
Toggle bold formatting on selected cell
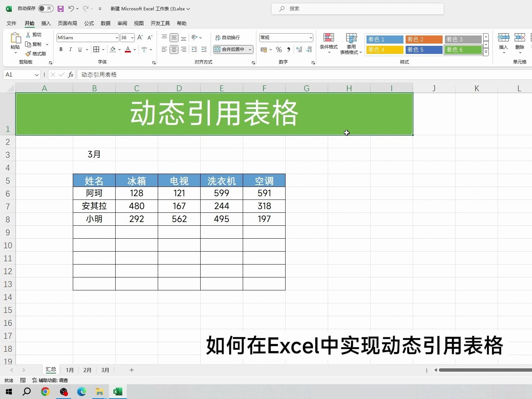[x=61, y=50]
